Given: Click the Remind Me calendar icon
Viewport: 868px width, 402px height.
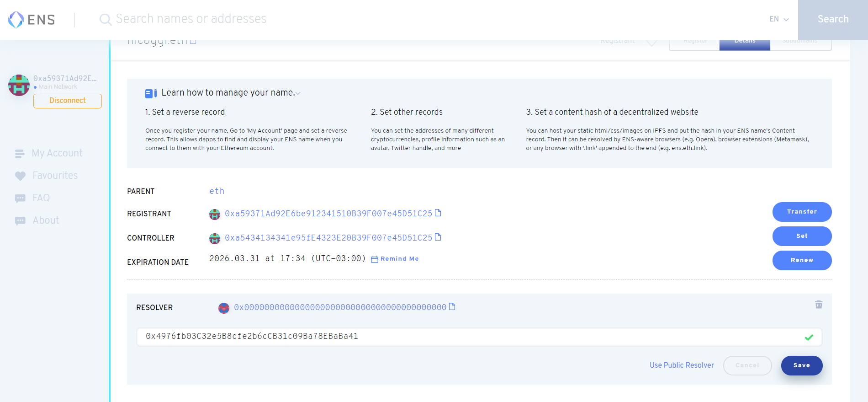Looking at the screenshot, I should (375, 259).
